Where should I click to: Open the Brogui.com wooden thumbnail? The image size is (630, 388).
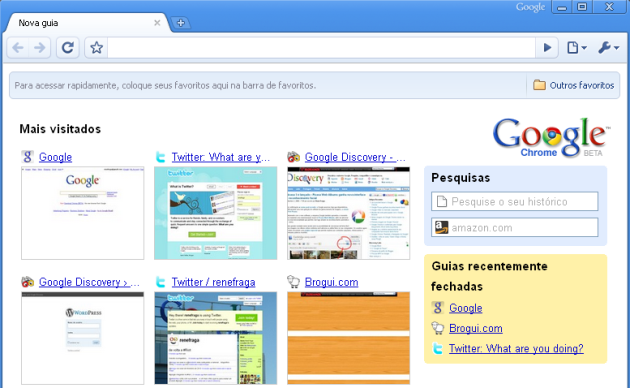coord(348,338)
